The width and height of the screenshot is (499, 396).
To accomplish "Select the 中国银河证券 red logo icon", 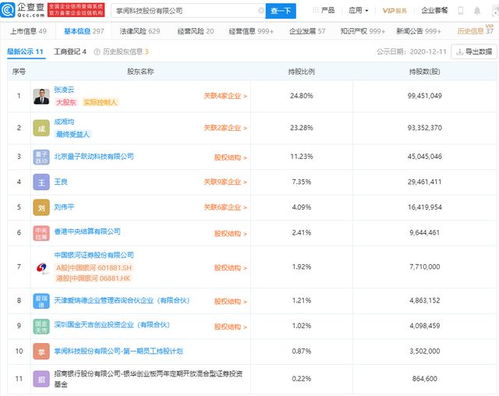I will click(x=41, y=267).
